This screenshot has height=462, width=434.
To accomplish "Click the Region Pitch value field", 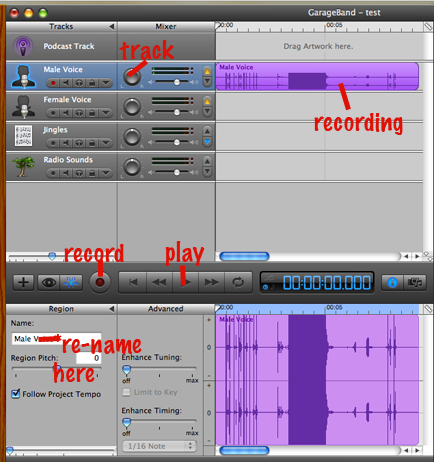I will click(88, 358).
